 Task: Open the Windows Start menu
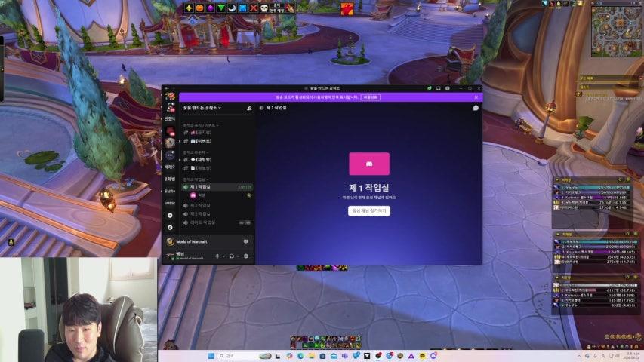(x=211, y=356)
